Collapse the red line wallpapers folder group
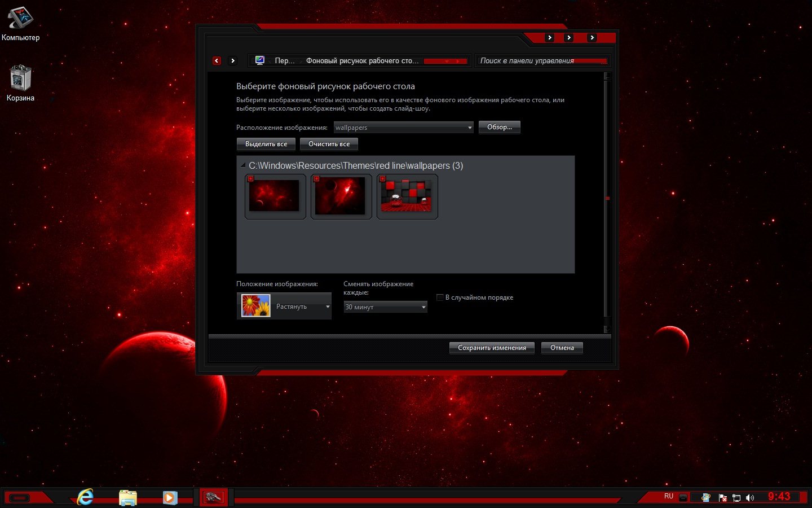812x508 pixels. [x=243, y=165]
